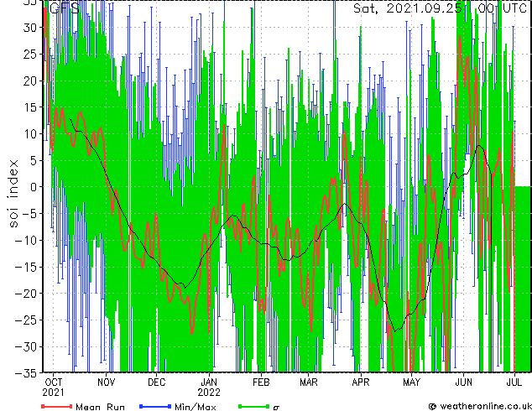532x411 pixels.
Task: Click the 15 y-axis value
Action: (29, 107)
